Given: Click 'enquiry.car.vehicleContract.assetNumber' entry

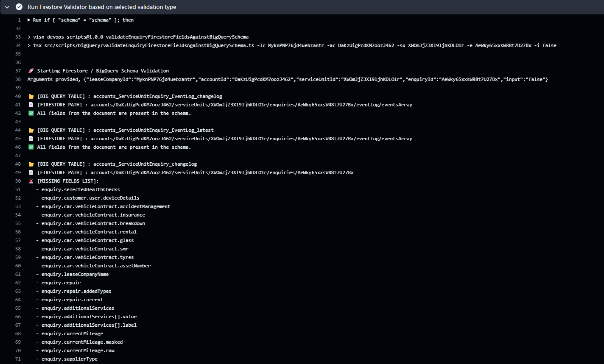Looking at the screenshot, I should (x=96, y=266).
